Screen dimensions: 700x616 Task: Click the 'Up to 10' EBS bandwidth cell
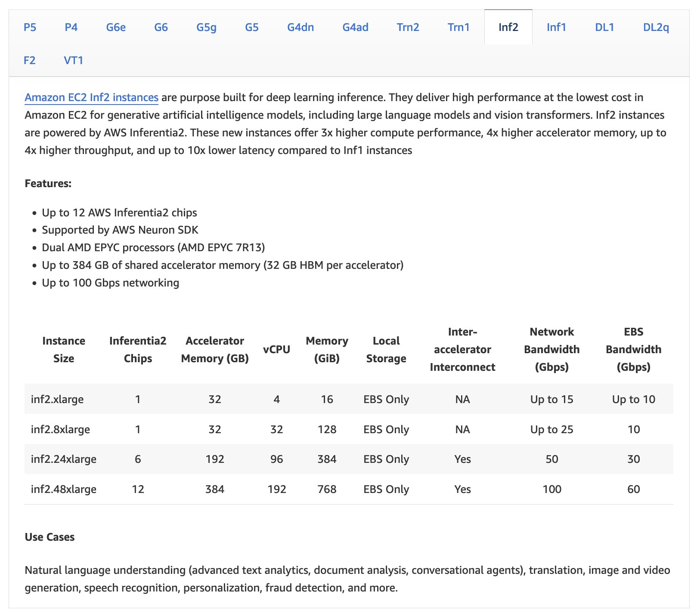[633, 399]
